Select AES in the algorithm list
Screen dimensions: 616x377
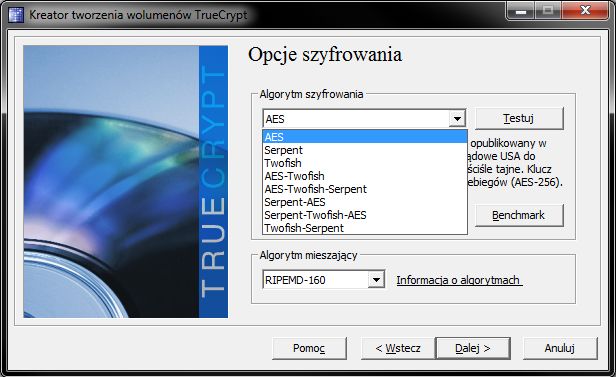coord(365,137)
